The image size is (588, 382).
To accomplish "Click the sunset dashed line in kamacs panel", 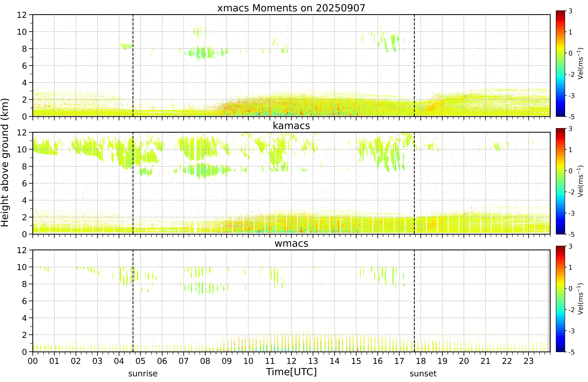I will pos(414,183).
